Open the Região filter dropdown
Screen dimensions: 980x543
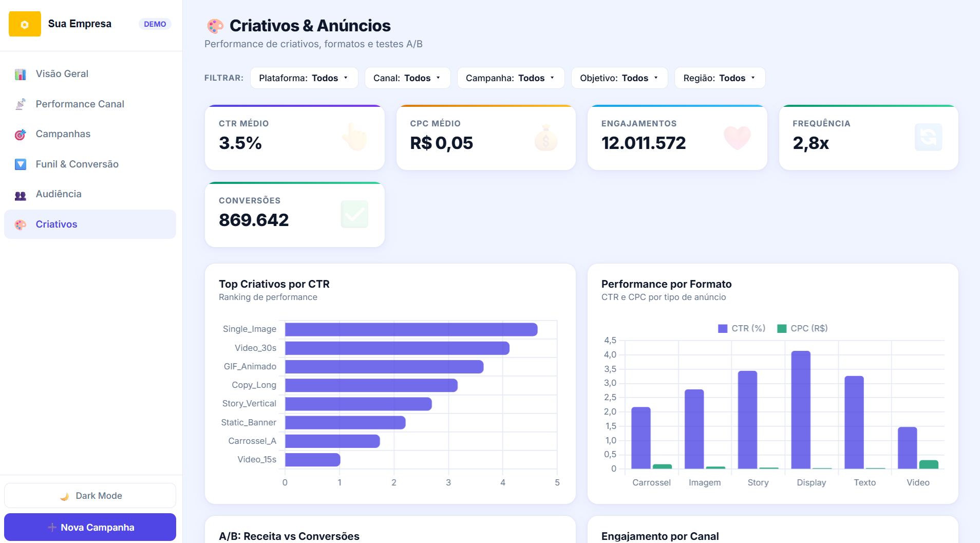tap(720, 78)
